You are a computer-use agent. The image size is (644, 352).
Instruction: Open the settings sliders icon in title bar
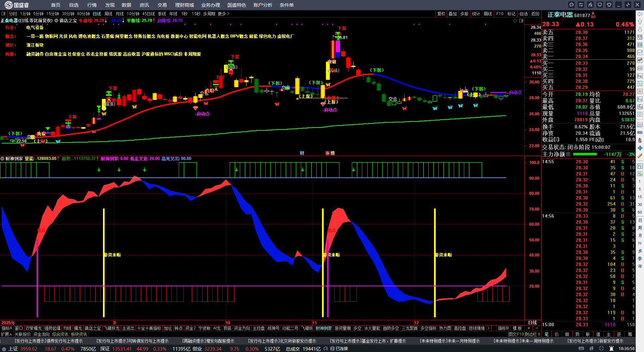[581, 5]
